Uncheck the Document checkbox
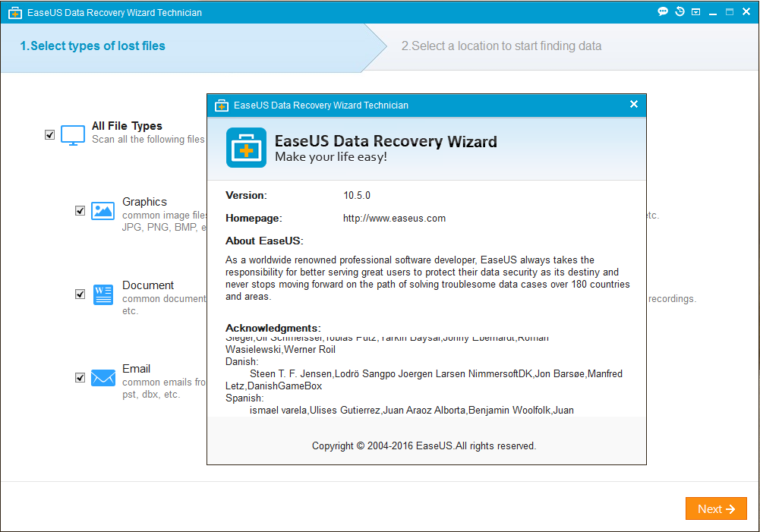This screenshot has height=532, width=760. click(80, 294)
